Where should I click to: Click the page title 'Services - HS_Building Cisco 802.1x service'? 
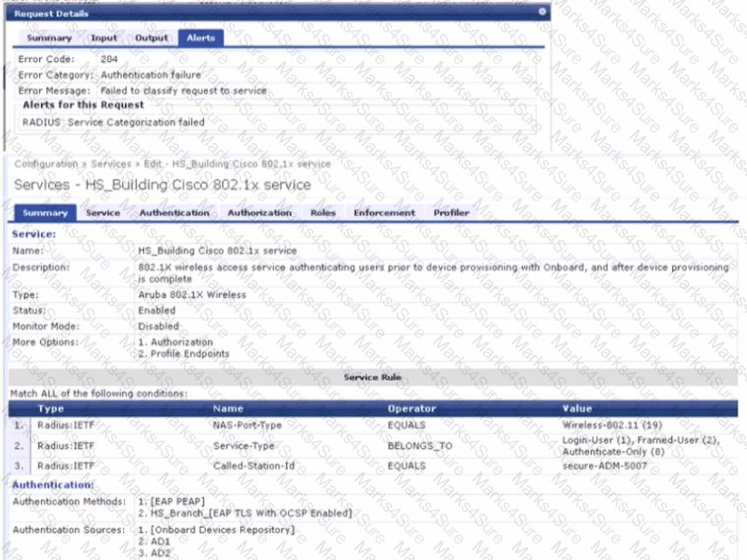pyautogui.click(x=162, y=185)
